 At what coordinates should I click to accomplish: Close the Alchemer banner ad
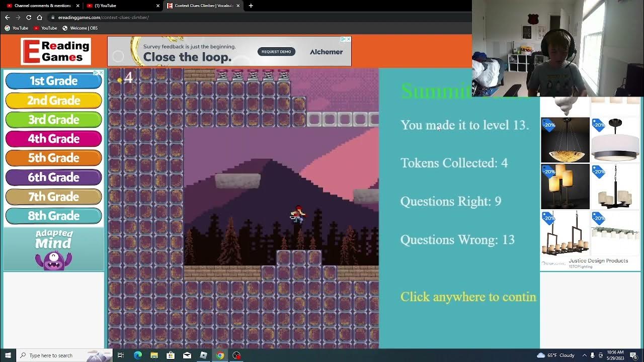pos(348,39)
